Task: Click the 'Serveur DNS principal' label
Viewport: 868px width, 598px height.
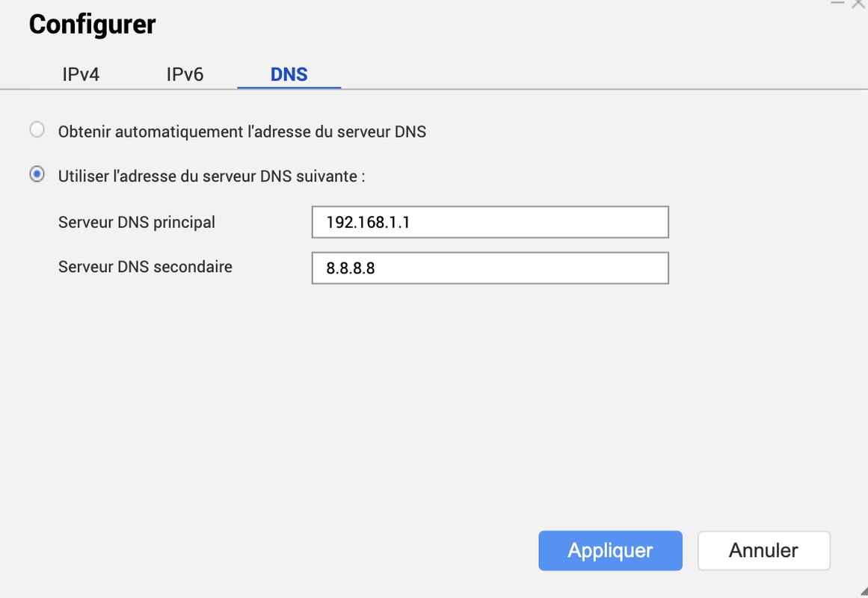Action: point(137,222)
